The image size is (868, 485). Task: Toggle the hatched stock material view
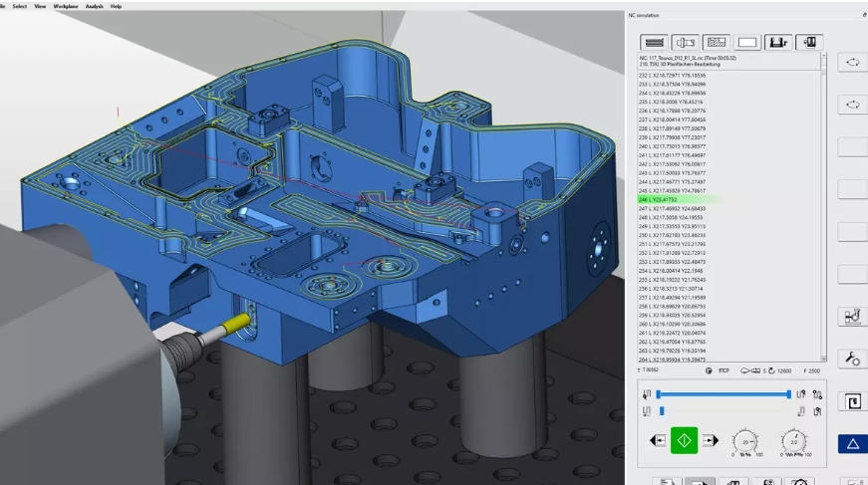[x=716, y=43]
